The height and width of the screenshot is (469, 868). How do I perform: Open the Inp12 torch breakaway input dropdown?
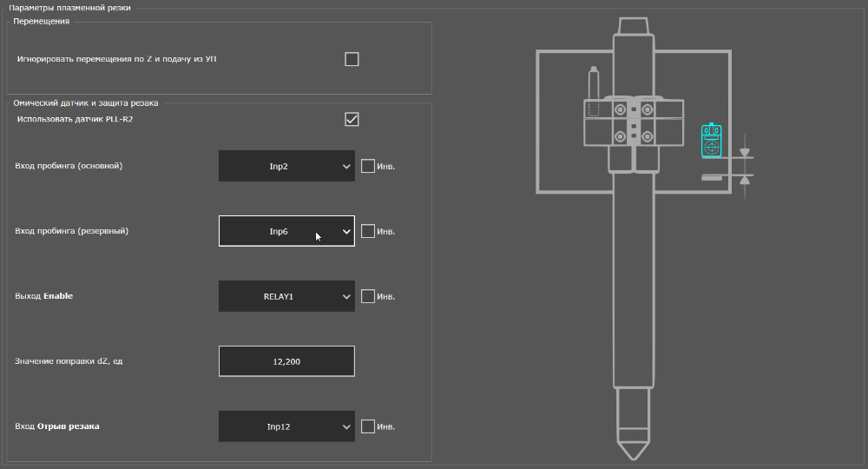pos(286,426)
